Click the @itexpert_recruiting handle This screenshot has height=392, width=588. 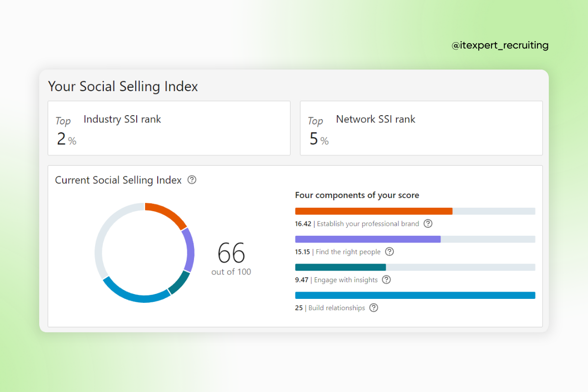500,46
